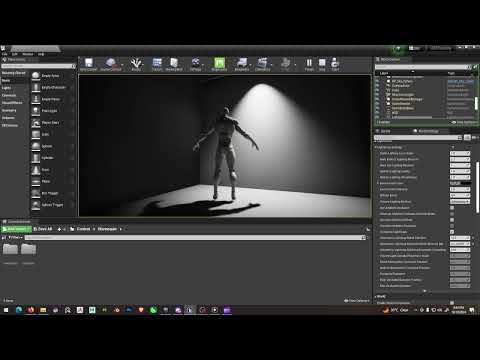Select the Plane shape actor

click(53, 181)
